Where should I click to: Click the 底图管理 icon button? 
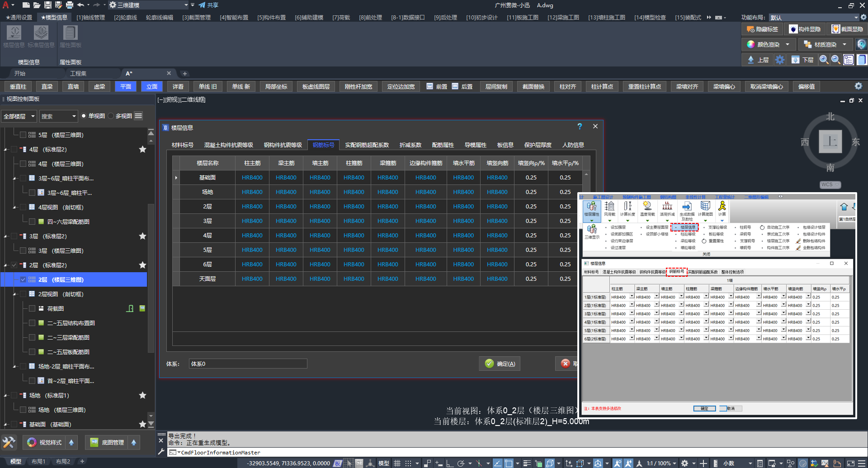pos(107,442)
